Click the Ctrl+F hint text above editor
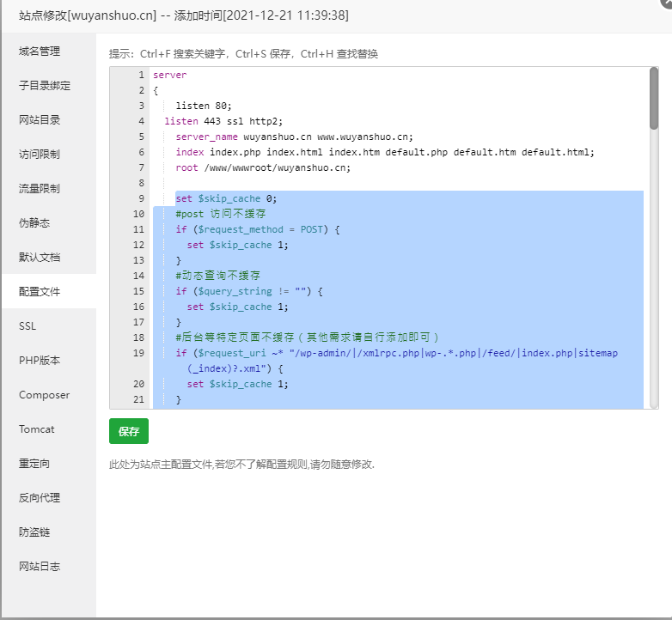This screenshot has height=620, width=672. pos(243,54)
